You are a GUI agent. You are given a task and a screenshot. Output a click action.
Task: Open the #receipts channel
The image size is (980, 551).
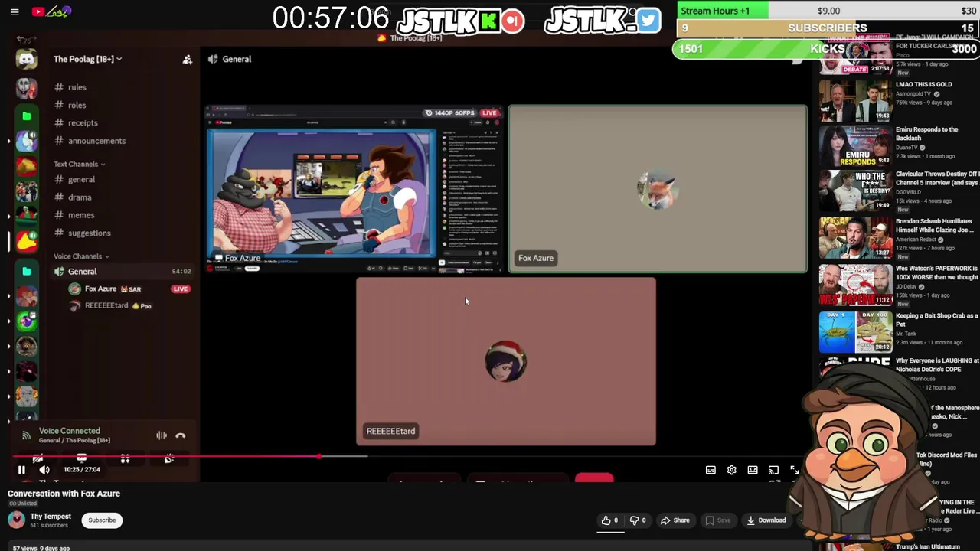pos(77,122)
